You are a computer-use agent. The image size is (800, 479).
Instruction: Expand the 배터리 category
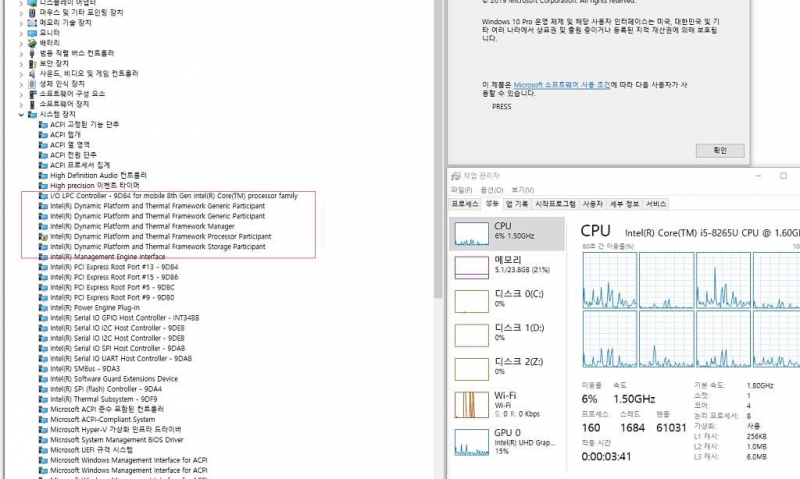21,43
